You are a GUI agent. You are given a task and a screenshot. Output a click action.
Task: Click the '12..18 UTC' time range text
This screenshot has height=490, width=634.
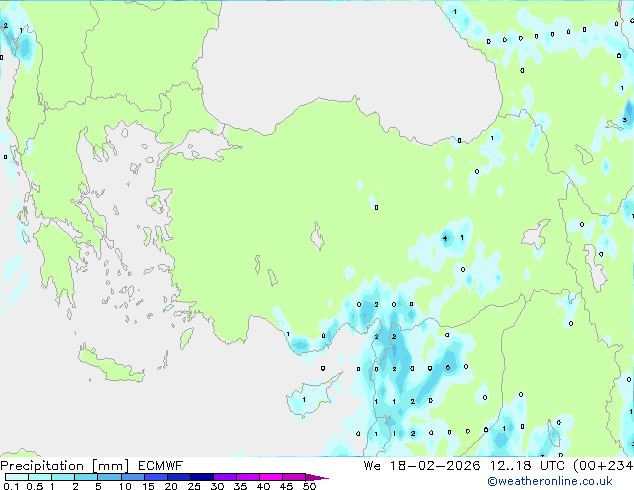click(527, 466)
